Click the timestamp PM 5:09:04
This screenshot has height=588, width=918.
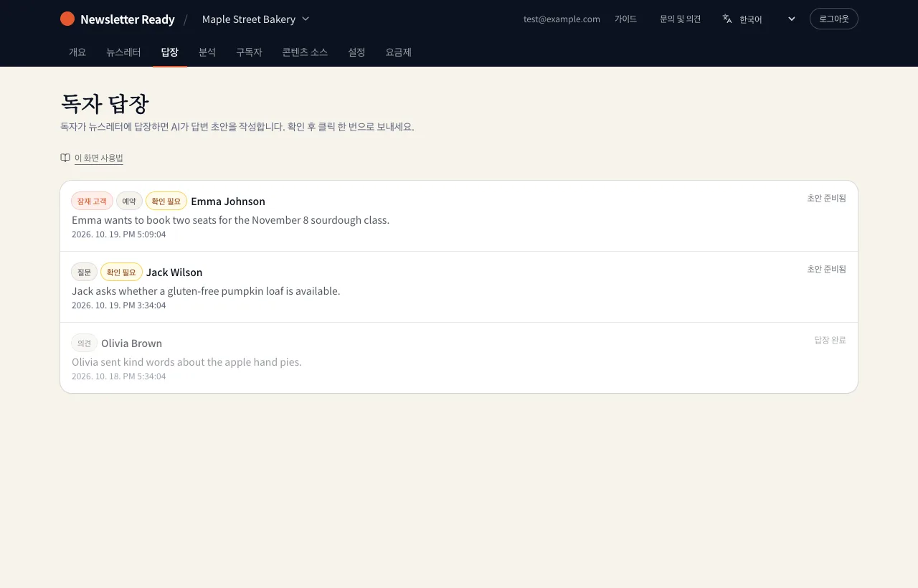118,234
